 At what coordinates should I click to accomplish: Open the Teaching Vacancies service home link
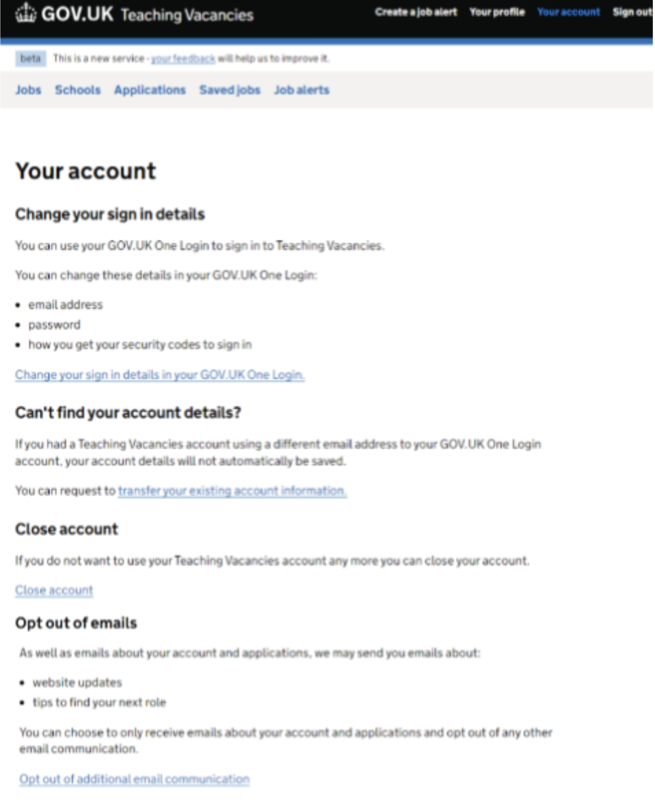(x=187, y=14)
